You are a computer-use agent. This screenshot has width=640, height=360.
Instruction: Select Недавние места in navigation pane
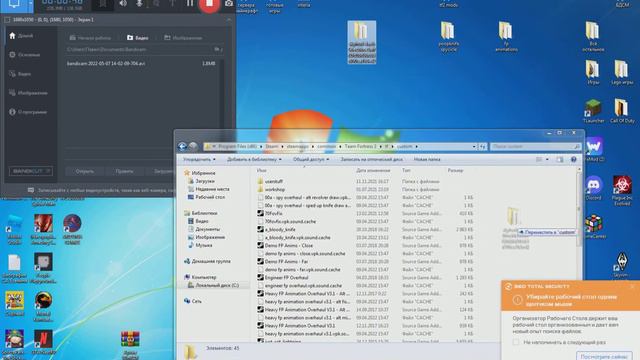coord(209,189)
